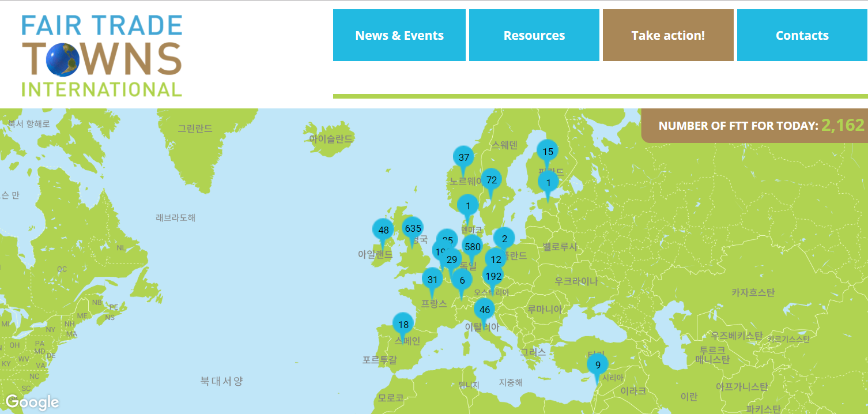Image resolution: width=868 pixels, height=414 pixels.
Task: Open the News & Events menu
Action: coord(399,35)
